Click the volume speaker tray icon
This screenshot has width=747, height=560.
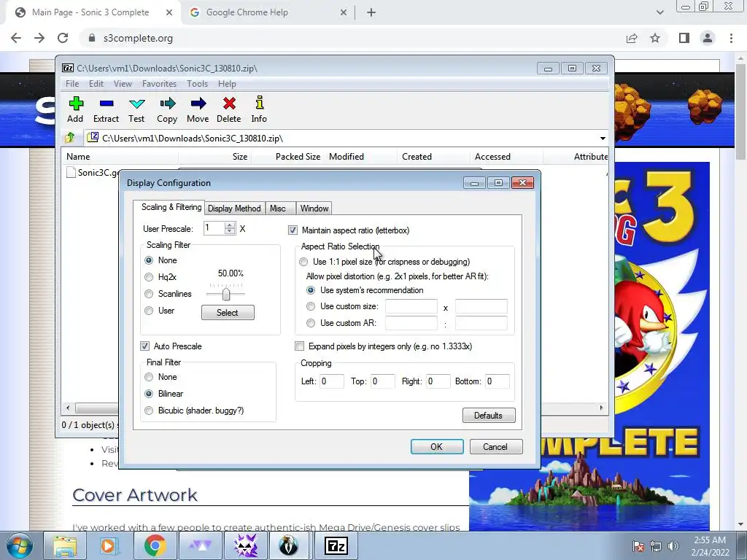tap(673, 545)
